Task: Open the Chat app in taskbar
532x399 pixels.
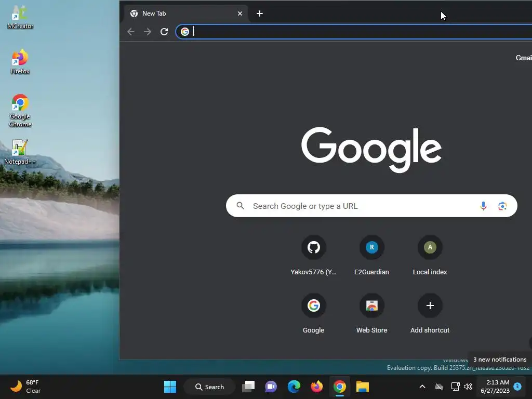Action: coord(271,387)
